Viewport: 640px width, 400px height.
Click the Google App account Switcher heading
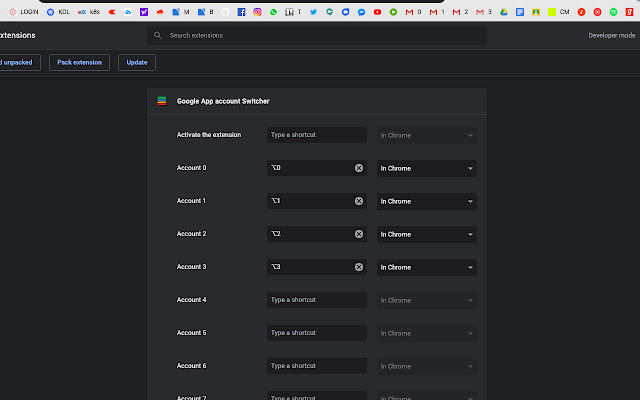223,101
